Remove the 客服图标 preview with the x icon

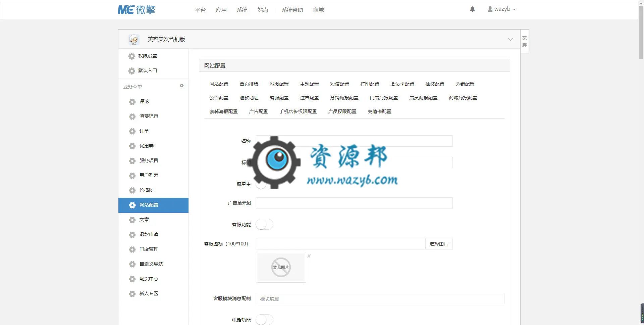[309, 256]
